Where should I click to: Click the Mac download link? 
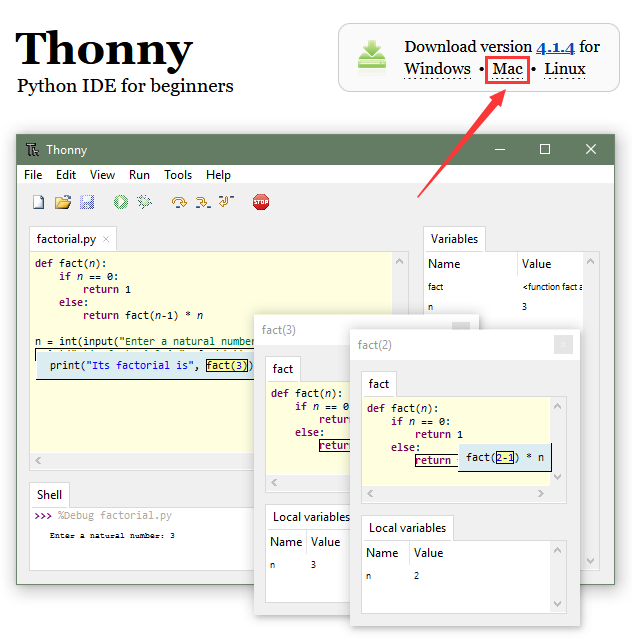[507, 69]
